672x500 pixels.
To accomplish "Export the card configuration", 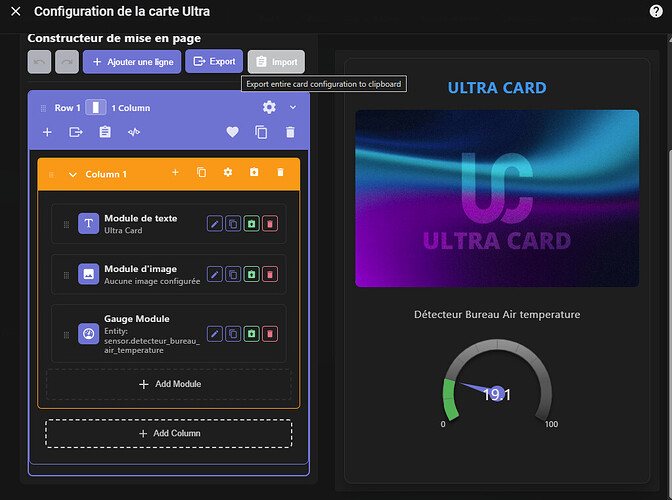I will coord(214,61).
